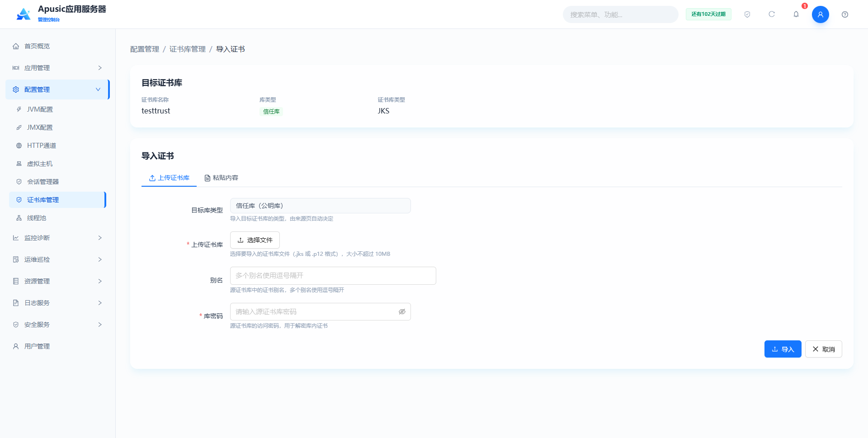Screen dimensions: 868x438
Task: Click 配置管理 breadcrumb link
Action: pyautogui.click(x=145, y=49)
